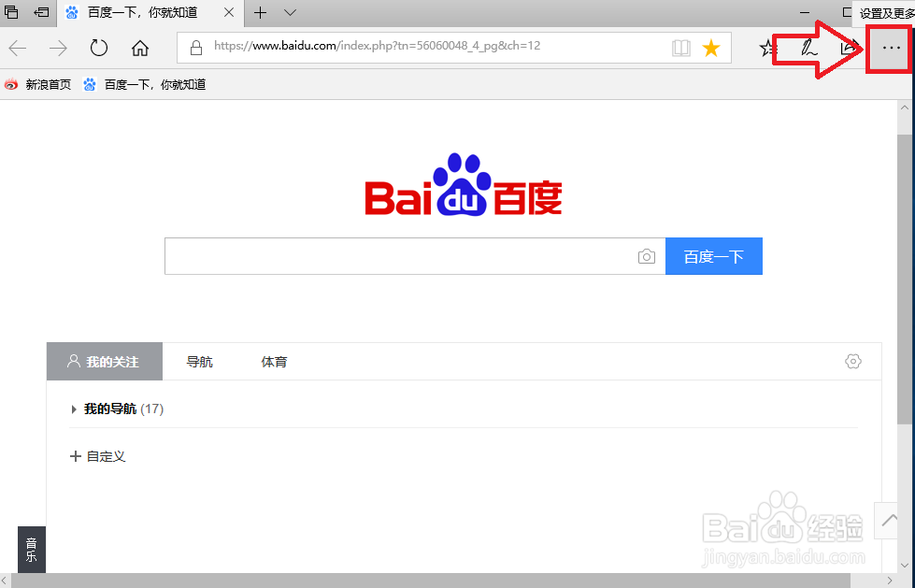
Task: Set these tabs aside
Action: [x=41, y=12]
